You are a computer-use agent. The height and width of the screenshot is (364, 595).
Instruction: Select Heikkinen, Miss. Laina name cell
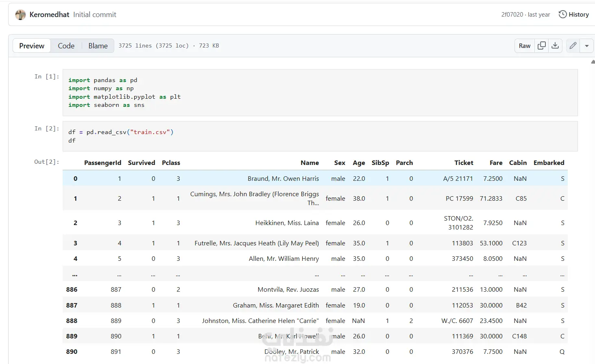287,223
